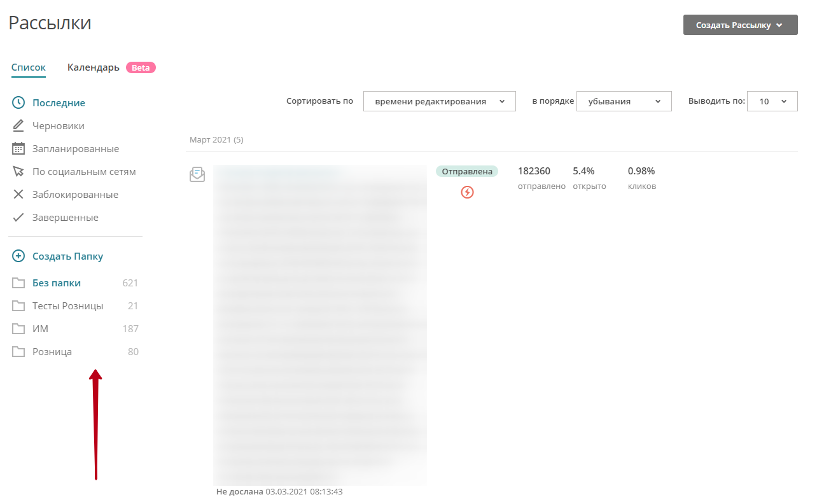817x504 pixels.
Task: Click the X icon for Заблокированные
Action: pos(18,195)
